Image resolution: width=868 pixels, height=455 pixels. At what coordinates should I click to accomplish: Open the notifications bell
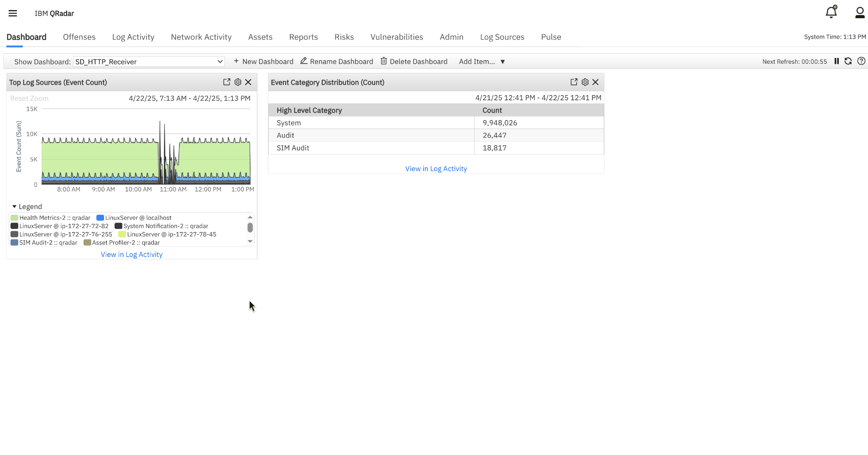coord(831,12)
